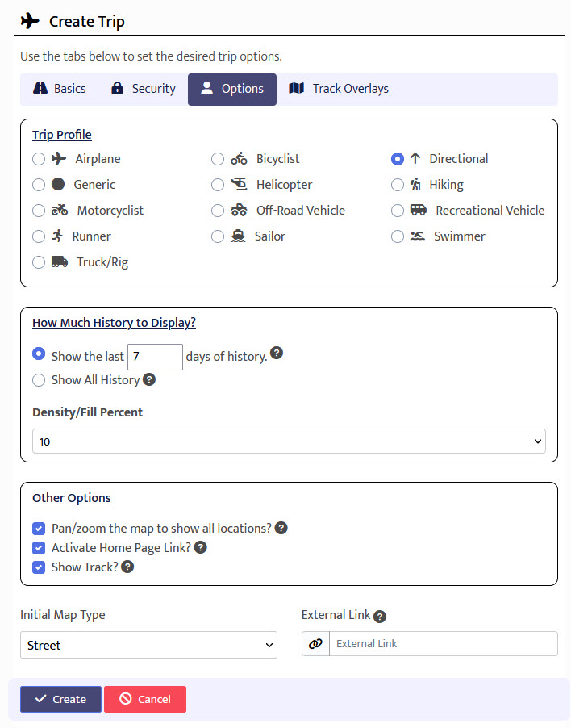571x728 pixels.
Task: Disable the Activate Home Page Link checkbox
Action: point(39,548)
